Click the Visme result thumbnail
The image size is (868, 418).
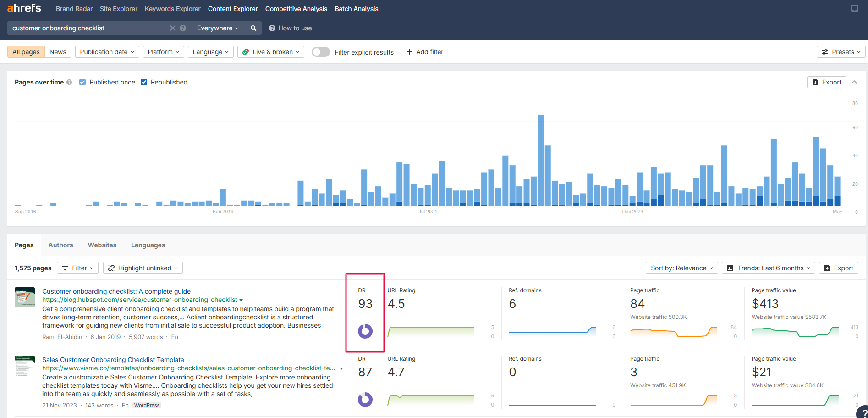click(x=25, y=366)
